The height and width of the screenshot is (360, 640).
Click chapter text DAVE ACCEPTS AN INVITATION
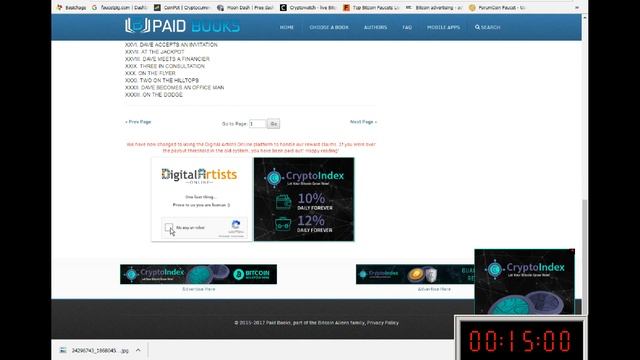point(178,44)
